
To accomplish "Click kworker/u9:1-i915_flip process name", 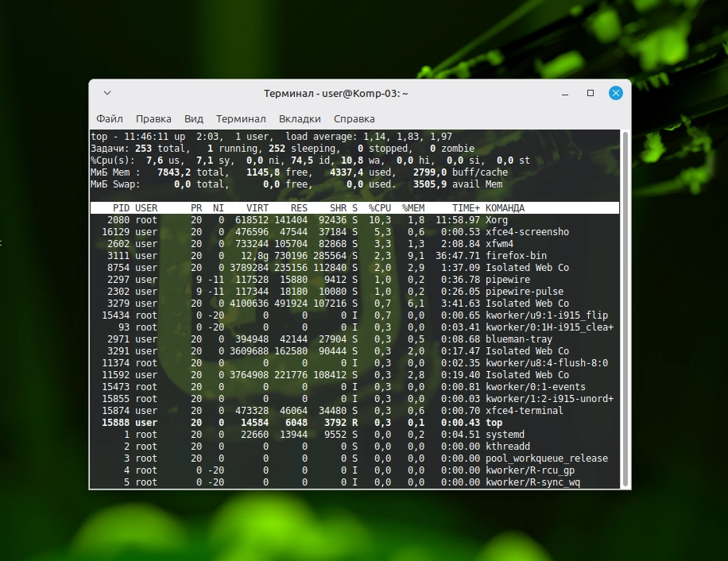I will pos(547,315).
